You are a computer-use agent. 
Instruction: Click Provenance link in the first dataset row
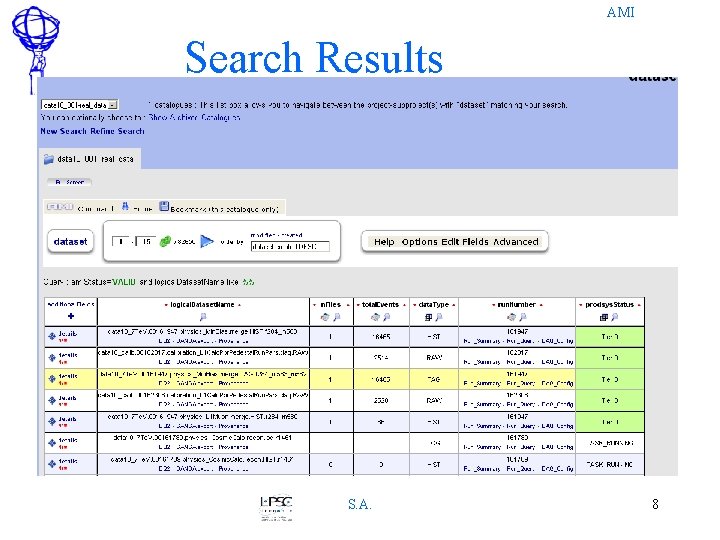pos(234,341)
